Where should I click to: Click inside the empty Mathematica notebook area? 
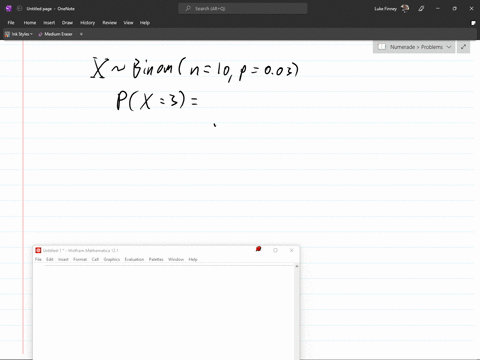pos(164,312)
